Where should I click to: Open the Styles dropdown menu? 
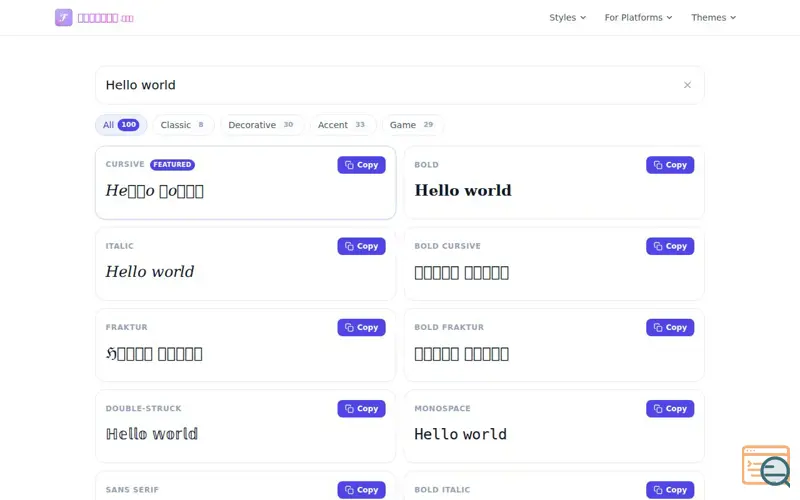coord(567,17)
